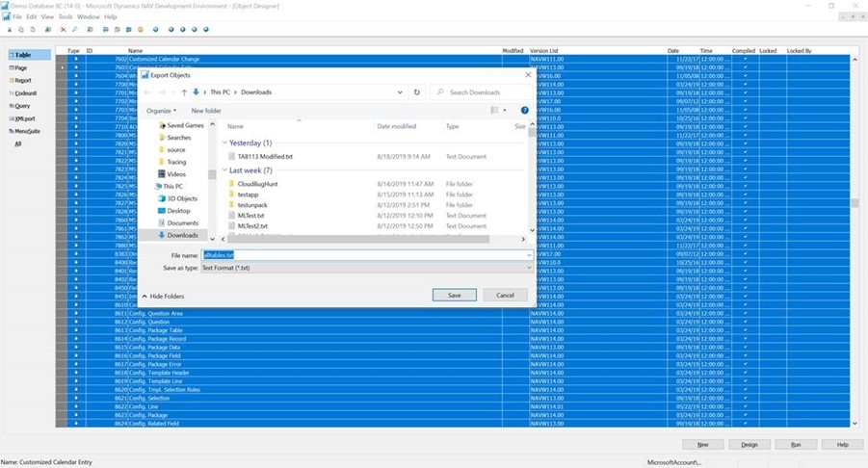
Task: Click the file list horizontal scrollbar
Action: point(360,239)
